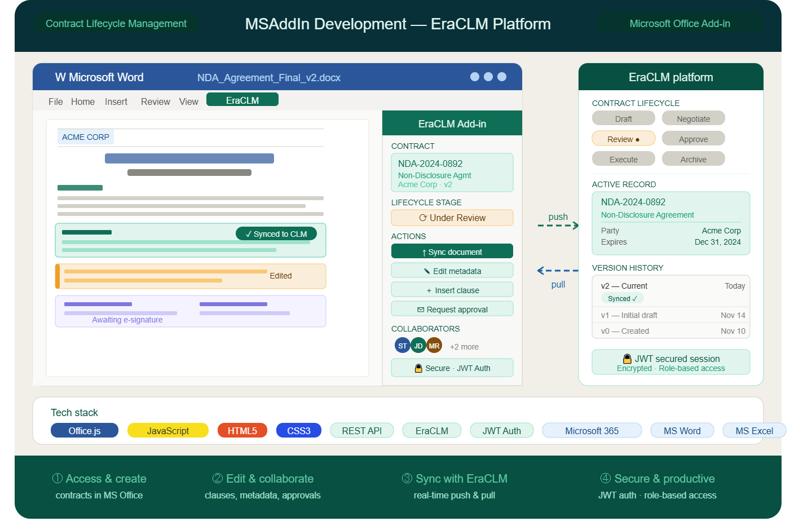This screenshot has width=812, height=530.
Task: Select the Negotiate lifecycle stage
Action: [x=694, y=118]
